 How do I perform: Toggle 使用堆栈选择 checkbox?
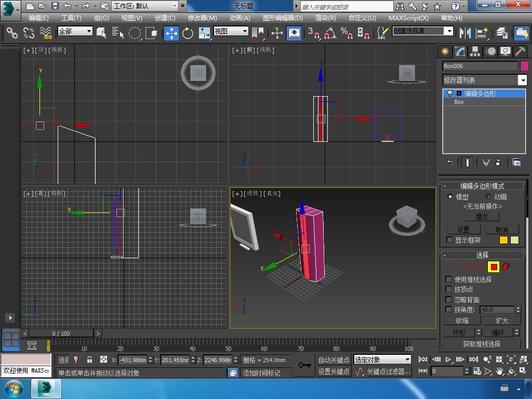click(448, 279)
